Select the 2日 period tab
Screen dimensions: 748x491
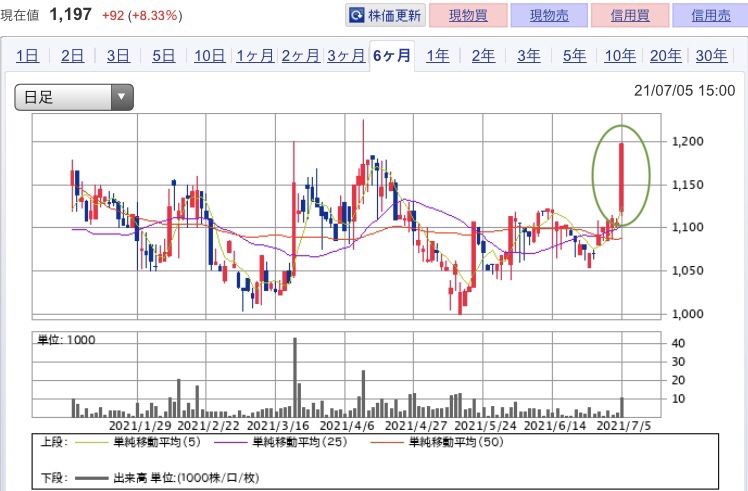click(x=73, y=56)
